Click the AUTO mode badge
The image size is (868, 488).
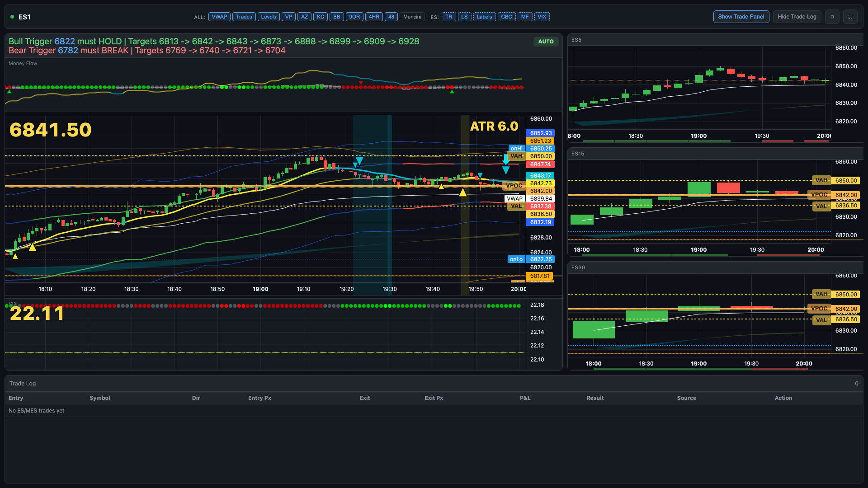coord(546,41)
